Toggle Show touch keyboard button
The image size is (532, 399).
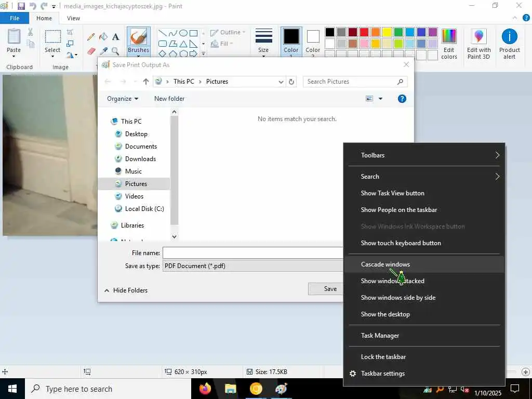click(x=424, y=243)
